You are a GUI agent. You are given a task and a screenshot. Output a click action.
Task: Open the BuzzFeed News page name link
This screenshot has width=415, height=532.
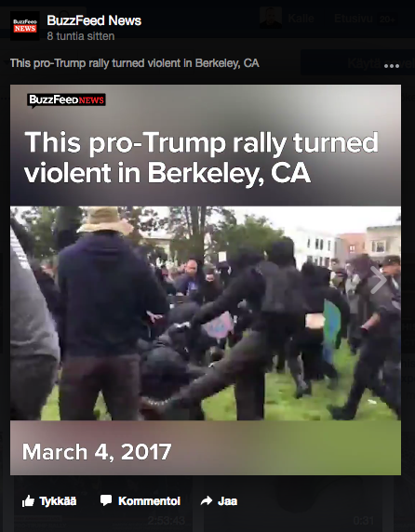pos(94,20)
